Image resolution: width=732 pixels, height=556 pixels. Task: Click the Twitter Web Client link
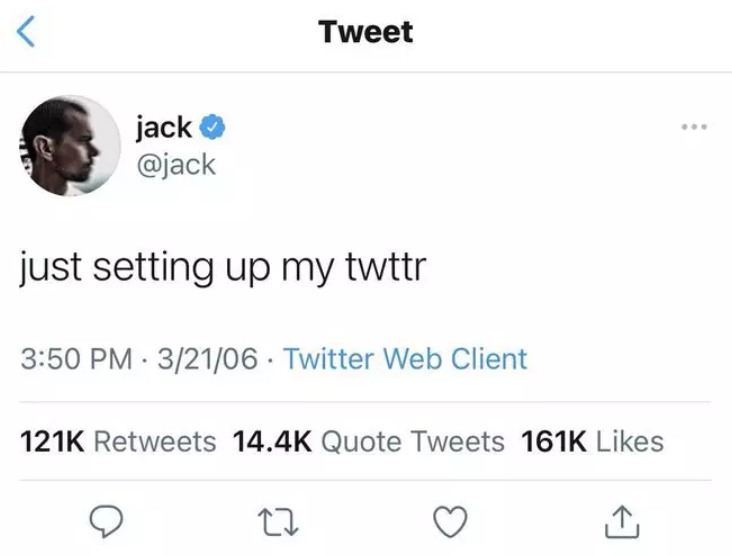[x=406, y=359]
